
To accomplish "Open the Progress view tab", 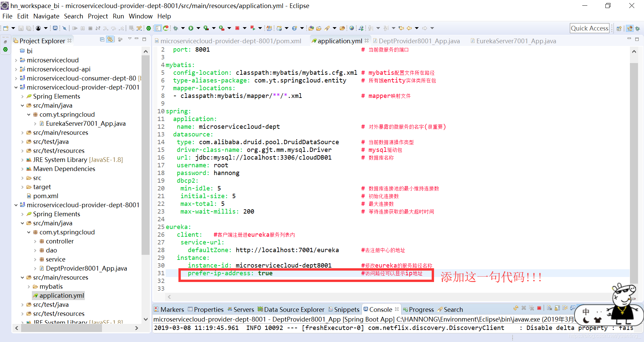I will coord(418,309).
